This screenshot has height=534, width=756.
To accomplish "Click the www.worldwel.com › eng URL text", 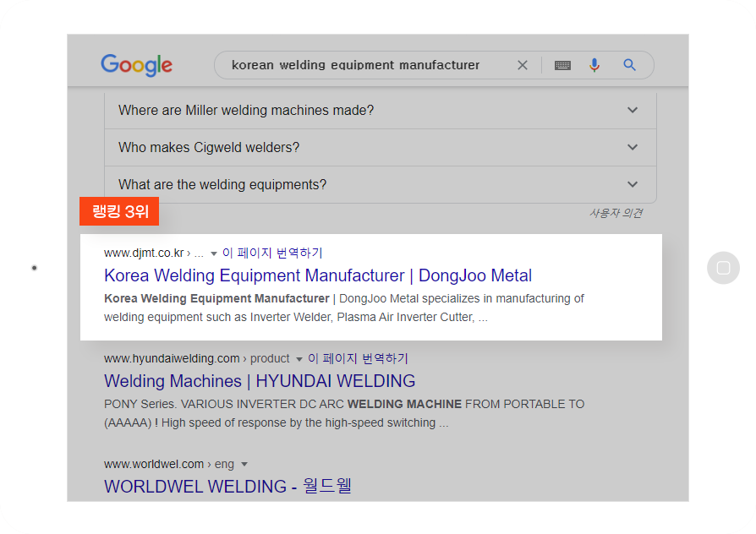I will (169, 464).
